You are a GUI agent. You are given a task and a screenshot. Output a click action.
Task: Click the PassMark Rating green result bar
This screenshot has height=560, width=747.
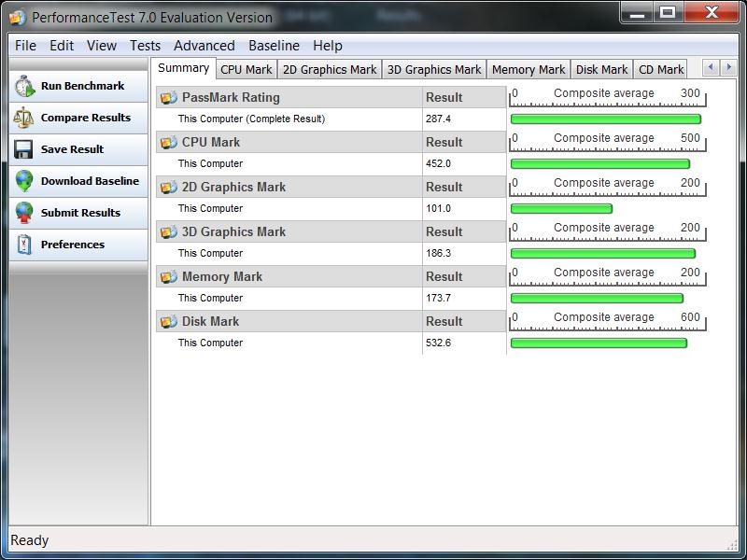click(605, 119)
